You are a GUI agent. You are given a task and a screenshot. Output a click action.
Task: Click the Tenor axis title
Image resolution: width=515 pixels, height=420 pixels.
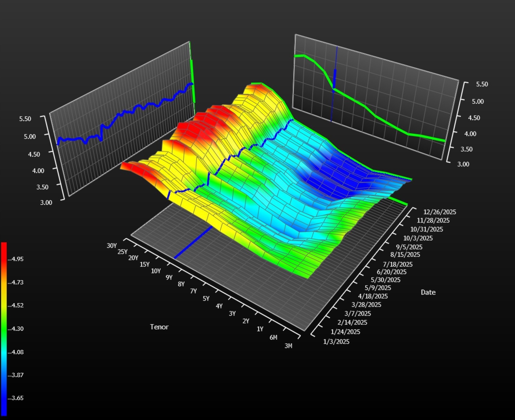159,327
